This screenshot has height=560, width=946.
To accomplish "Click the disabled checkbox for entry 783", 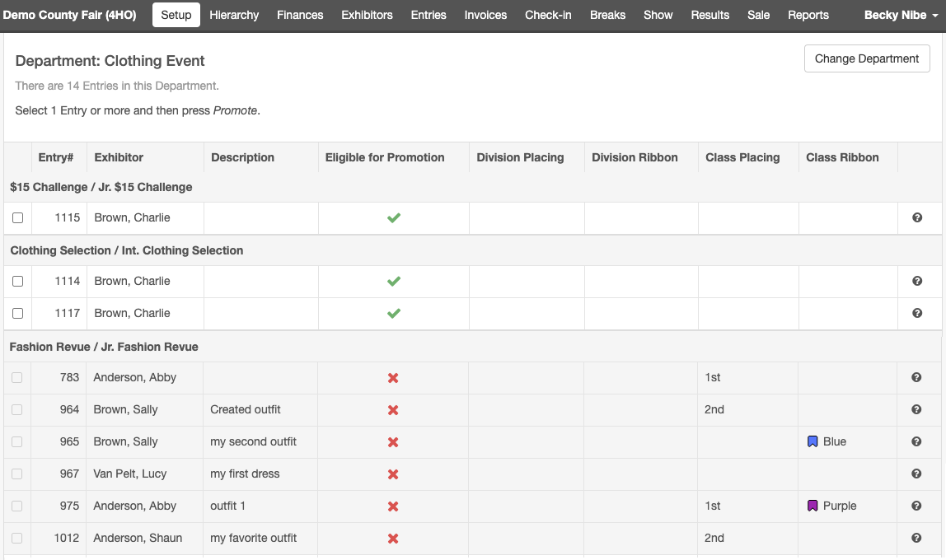I will (16, 377).
